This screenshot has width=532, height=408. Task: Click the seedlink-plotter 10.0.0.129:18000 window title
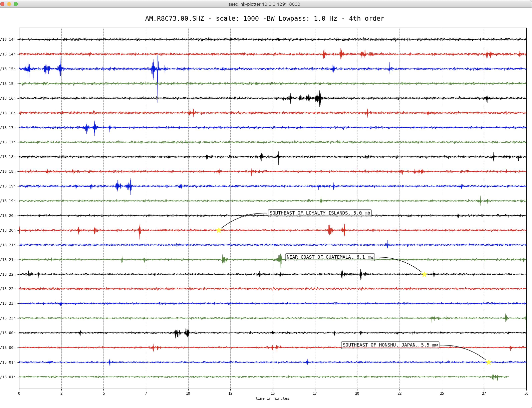pos(264,4)
